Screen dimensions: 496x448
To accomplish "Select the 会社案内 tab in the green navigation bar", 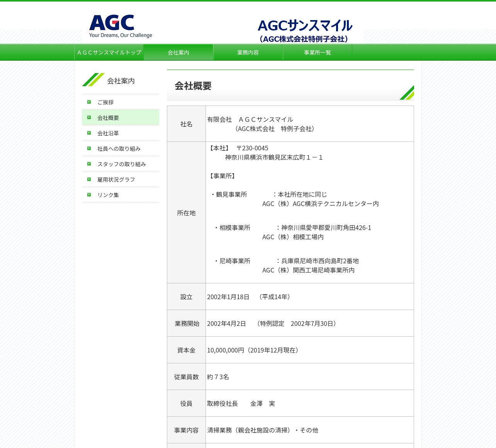I will pos(178,52).
